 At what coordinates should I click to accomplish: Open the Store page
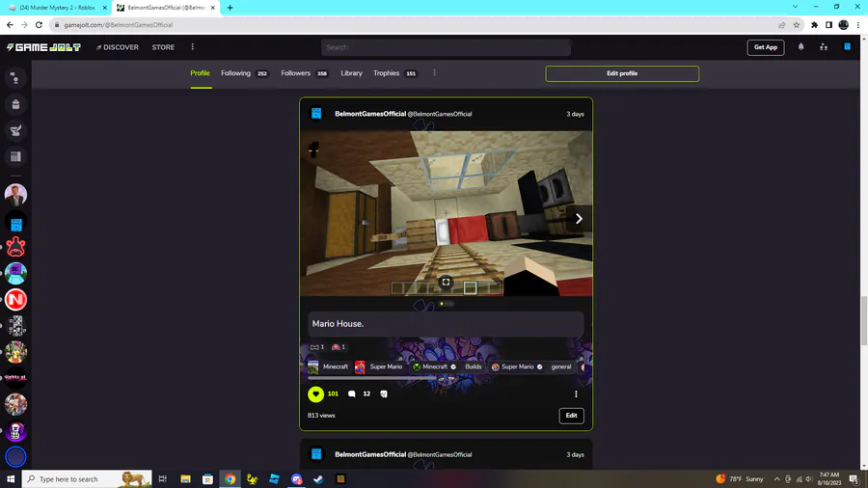(x=163, y=47)
